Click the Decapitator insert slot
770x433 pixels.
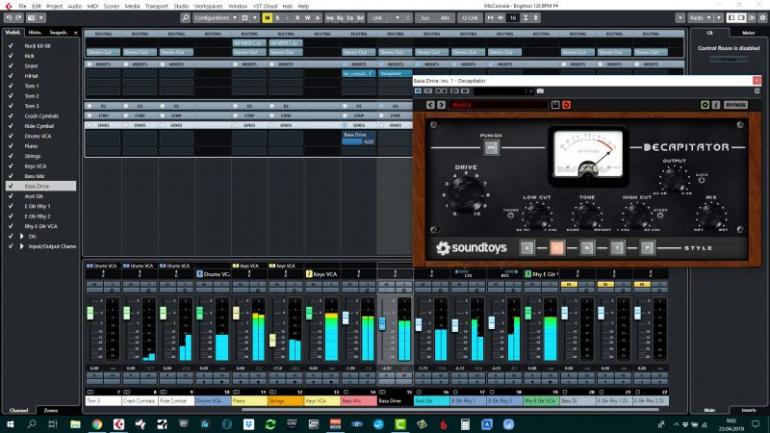click(x=395, y=74)
